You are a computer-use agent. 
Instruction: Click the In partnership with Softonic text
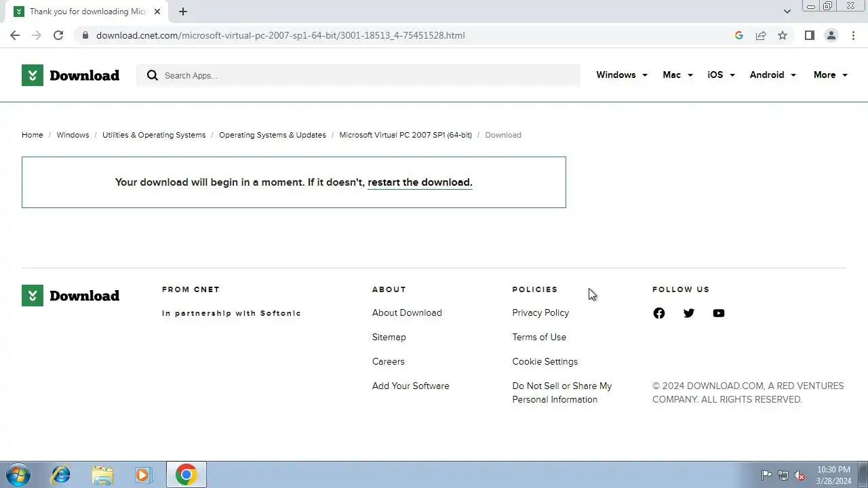pyautogui.click(x=231, y=313)
